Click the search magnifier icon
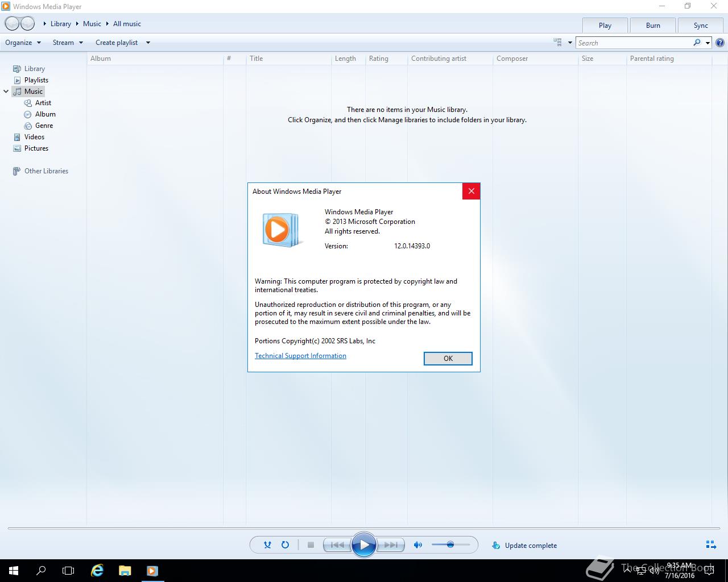Viewport: 728px width, 582px height. click(x=697, y=43)
